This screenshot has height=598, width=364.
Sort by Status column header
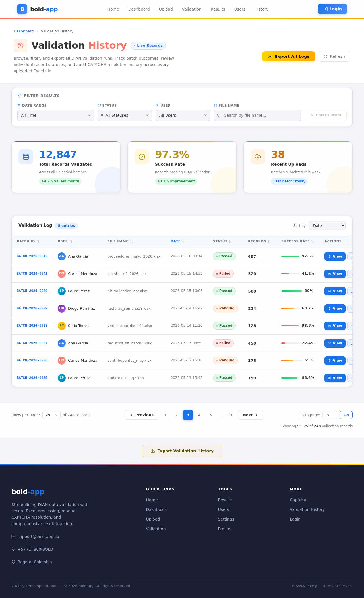pyautogui.click(x=222, y=241)
